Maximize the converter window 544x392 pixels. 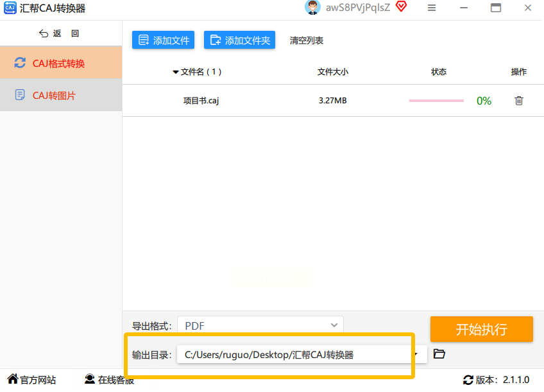pyautogui.click(x=496, y=8)
